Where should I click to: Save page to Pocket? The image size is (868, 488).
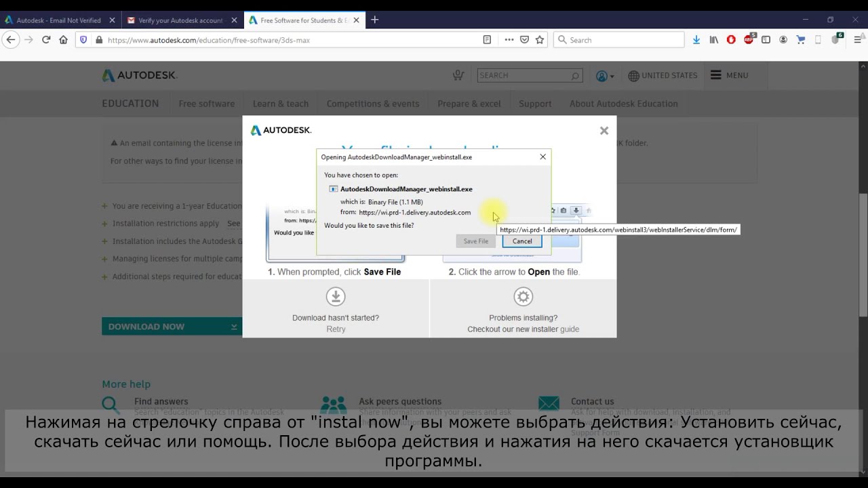[x=524, y=40]
